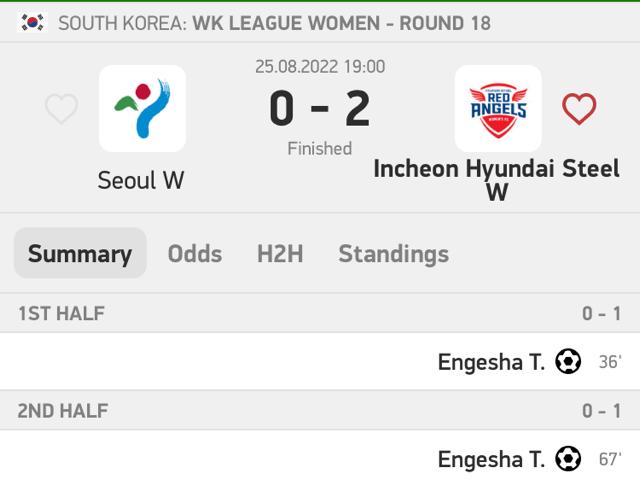
Task: Go to the Standings tab
Action: 393,254
